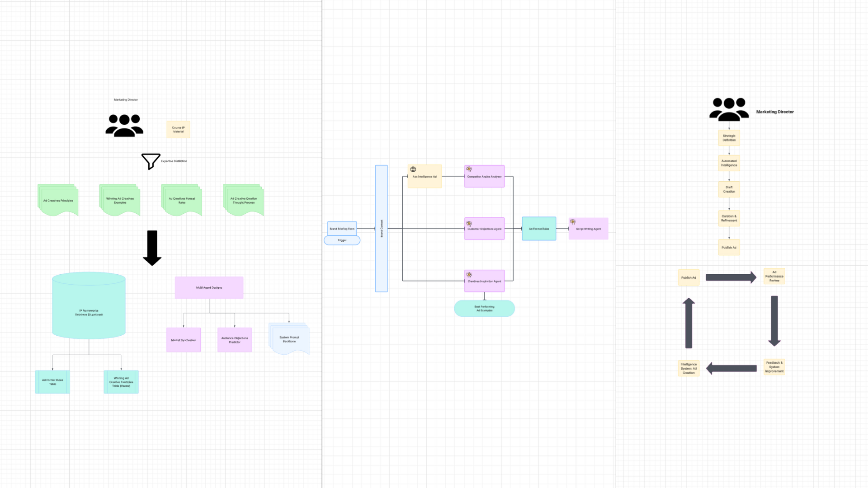868x488 pixels.
Task: Select the vertical Brand Context bar
Action: tap(381, 229)
